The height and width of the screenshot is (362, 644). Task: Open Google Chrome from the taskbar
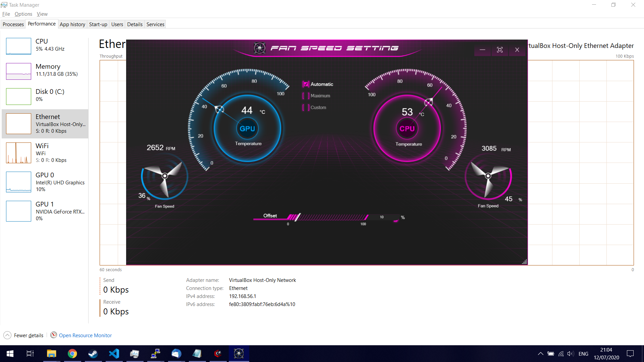(x=72, y=354)
